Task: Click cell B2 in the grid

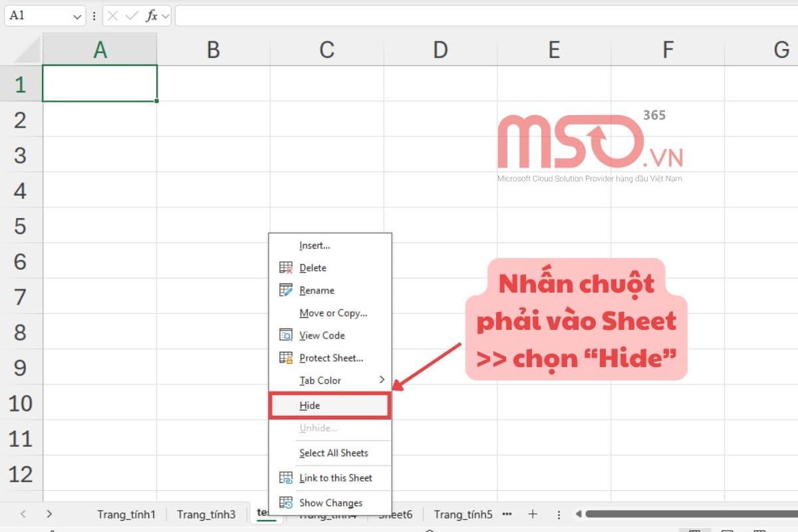Action: (213, 120)
